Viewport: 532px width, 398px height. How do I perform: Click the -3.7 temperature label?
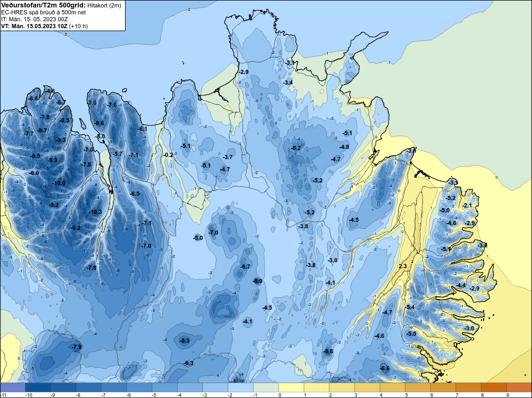click(228, 157)
